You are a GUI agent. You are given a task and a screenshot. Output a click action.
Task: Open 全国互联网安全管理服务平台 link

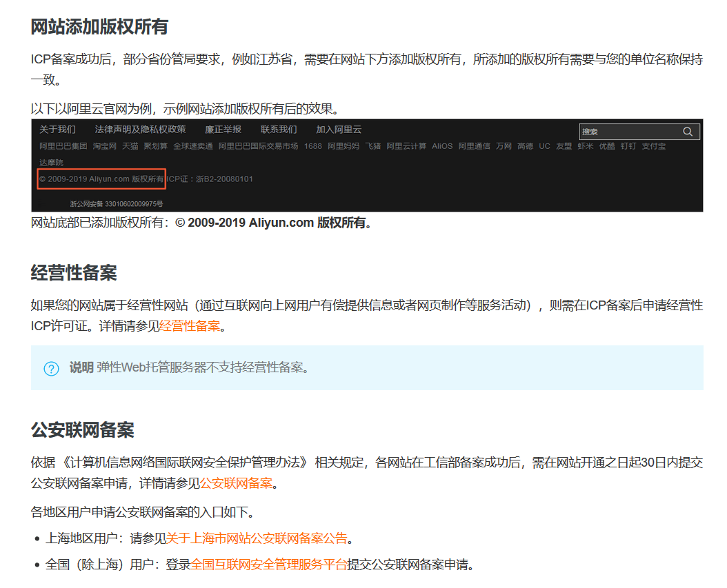point(269,565)
